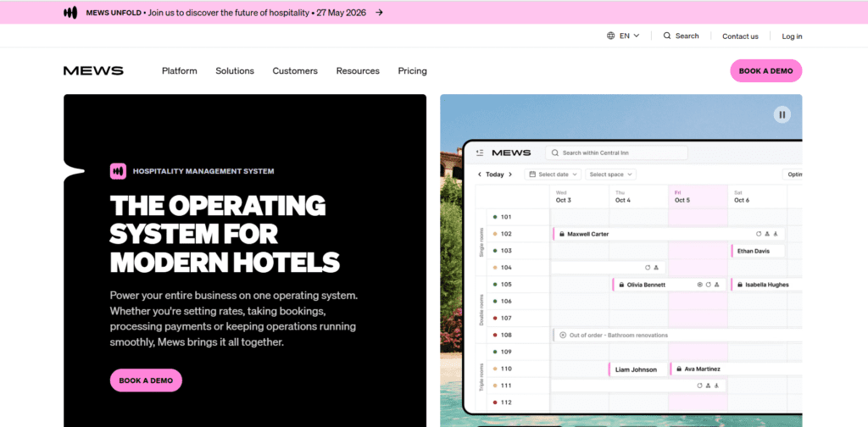
Task: Click the Double rooms group label
Action: pos(481,310)
